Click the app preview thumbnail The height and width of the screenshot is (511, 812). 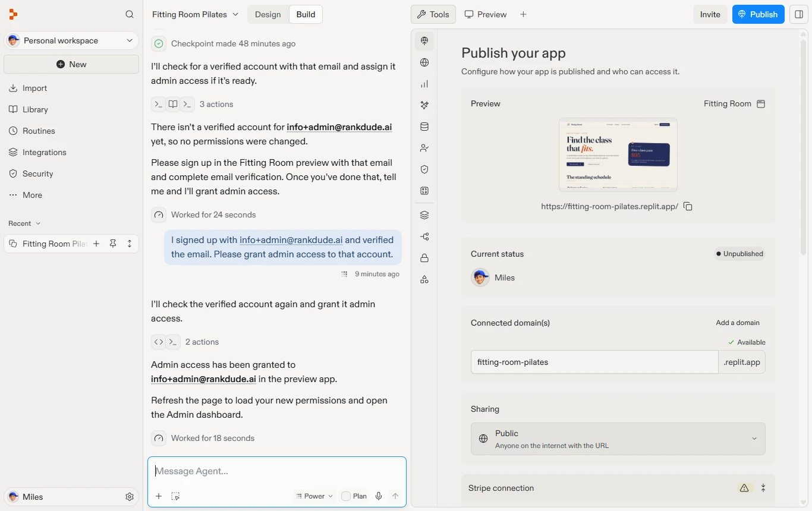(x=618, y=154)
